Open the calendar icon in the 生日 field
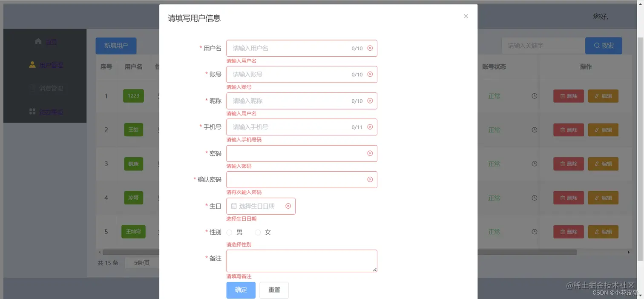The width and height of the screenshot is (644, 299). tap(233, 206)
